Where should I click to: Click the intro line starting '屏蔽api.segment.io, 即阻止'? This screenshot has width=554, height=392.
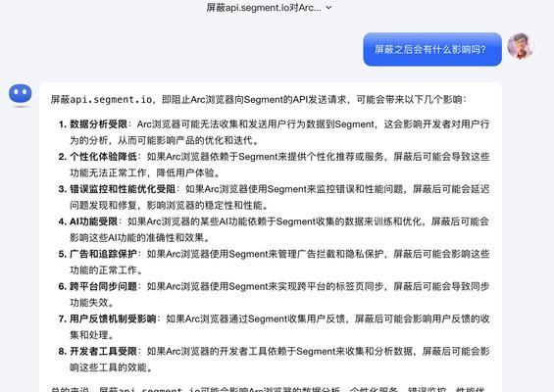(258, 100)
